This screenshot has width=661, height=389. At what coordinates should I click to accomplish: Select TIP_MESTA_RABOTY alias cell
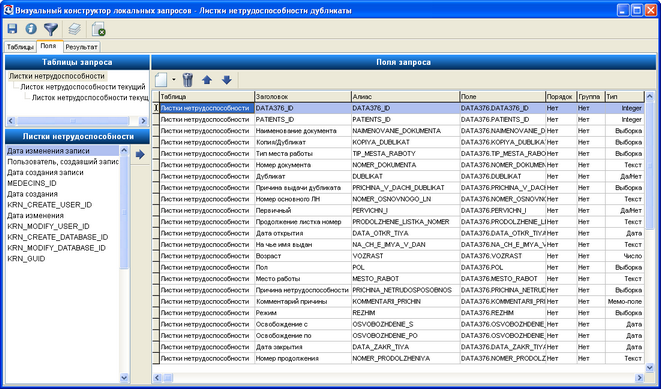tap(405, 154)
